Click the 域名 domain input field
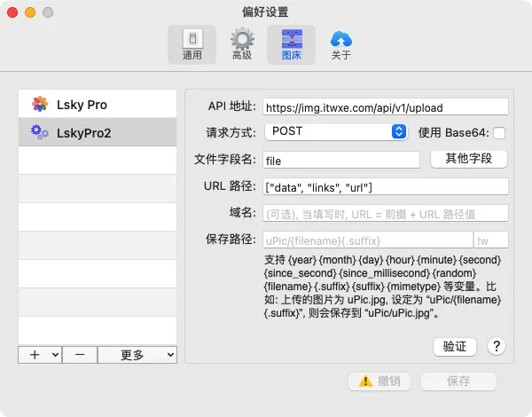This screenshot has height=417, width=532. pos(386,213)
